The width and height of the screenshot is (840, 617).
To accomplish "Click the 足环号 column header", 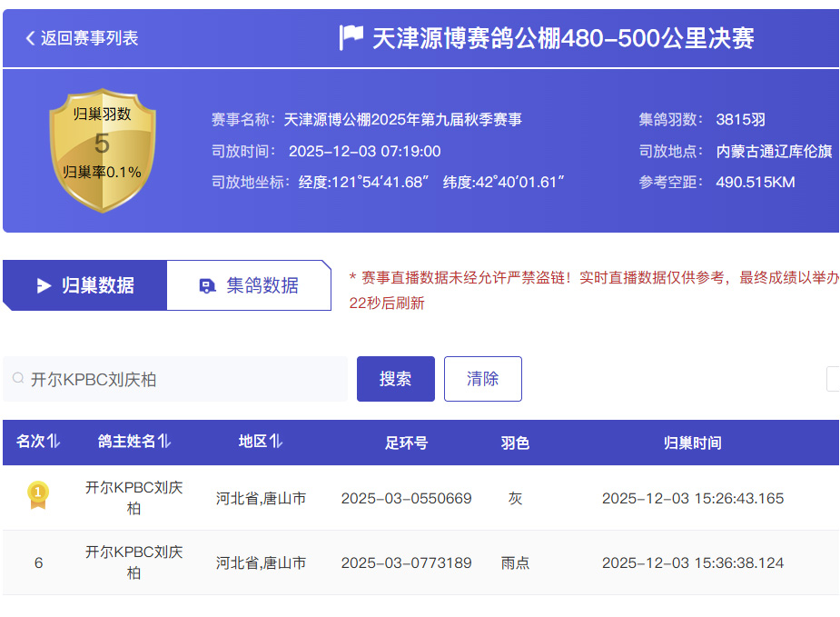I will coord(406,443).
